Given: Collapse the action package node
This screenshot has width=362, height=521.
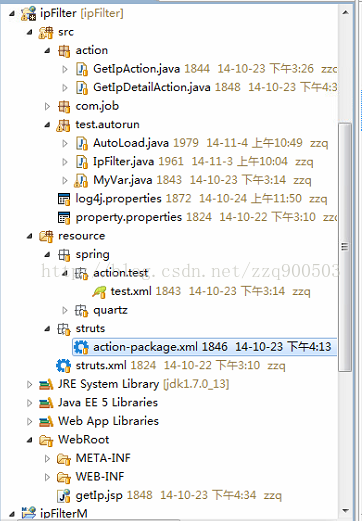Looking at the screenshot, I should (x=48, y=51).
